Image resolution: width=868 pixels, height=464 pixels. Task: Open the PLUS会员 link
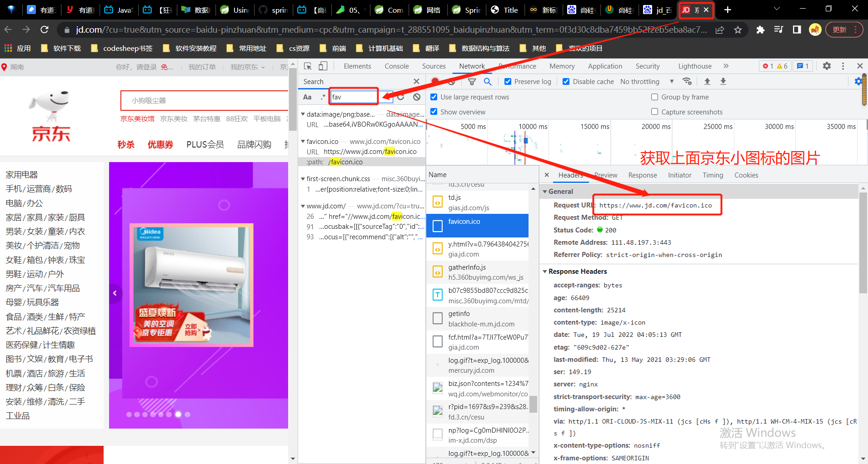tap(205, 145)
